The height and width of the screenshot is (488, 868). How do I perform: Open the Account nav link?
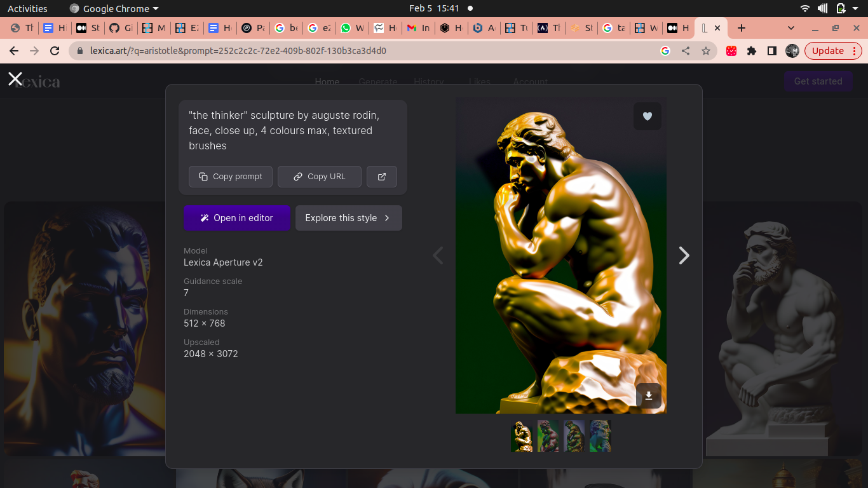[x=531, y=81]
